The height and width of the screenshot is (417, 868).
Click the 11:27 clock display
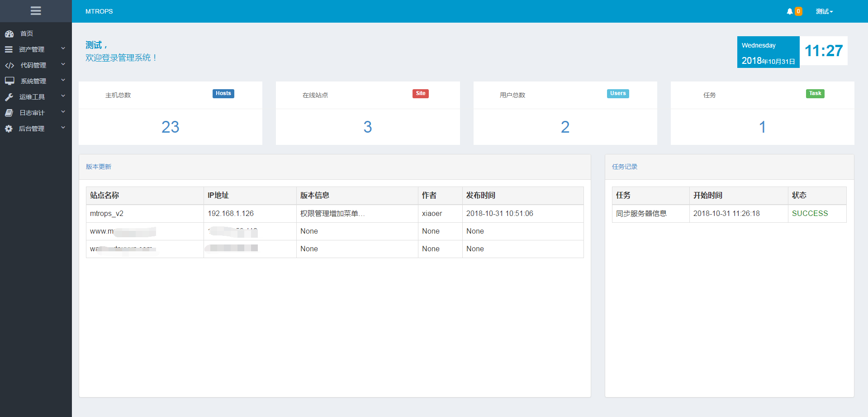pos(824,51)
